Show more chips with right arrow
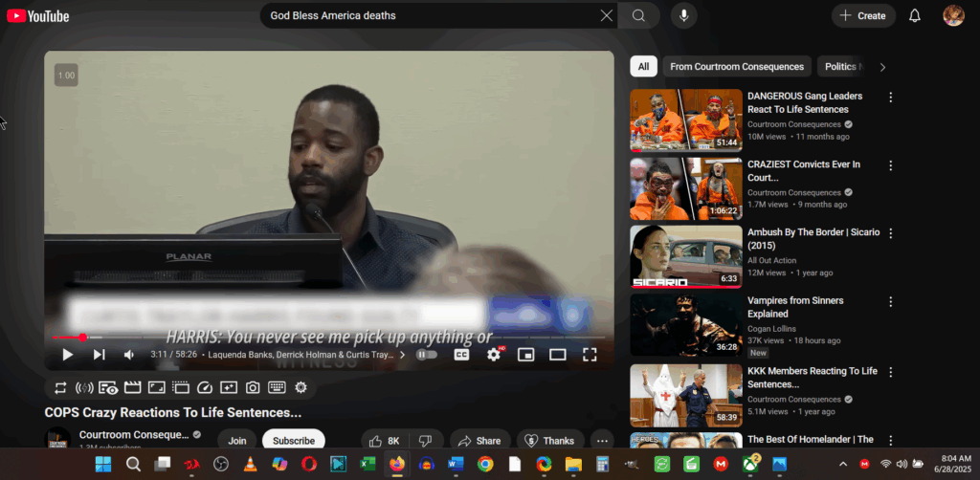 tap(882, 67)
